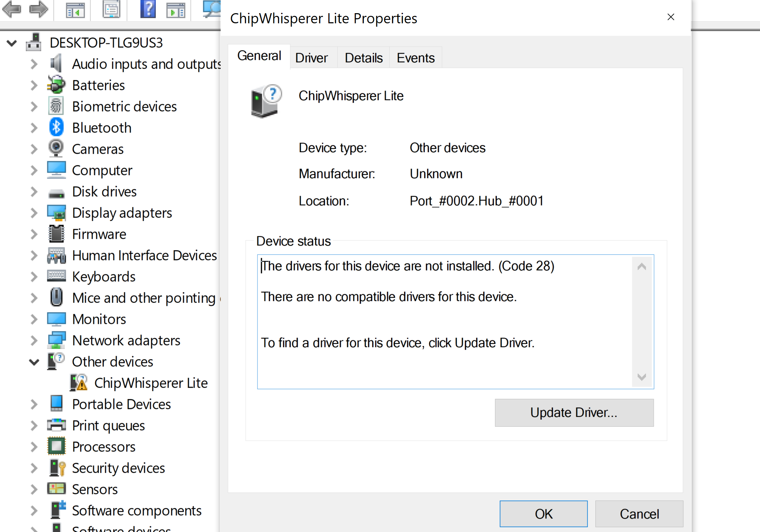Switch to the Events tab
Screen dimensions: 760x532
click(415, 58)
